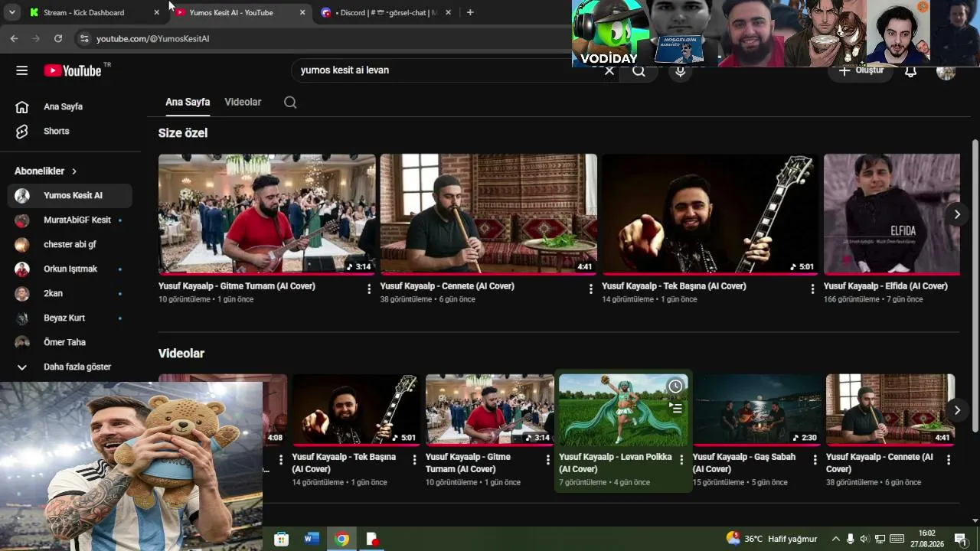Screen dimensions: 980x551
Task: Open the Chrome tab search dropdown
Action: (x=12, y=12)
